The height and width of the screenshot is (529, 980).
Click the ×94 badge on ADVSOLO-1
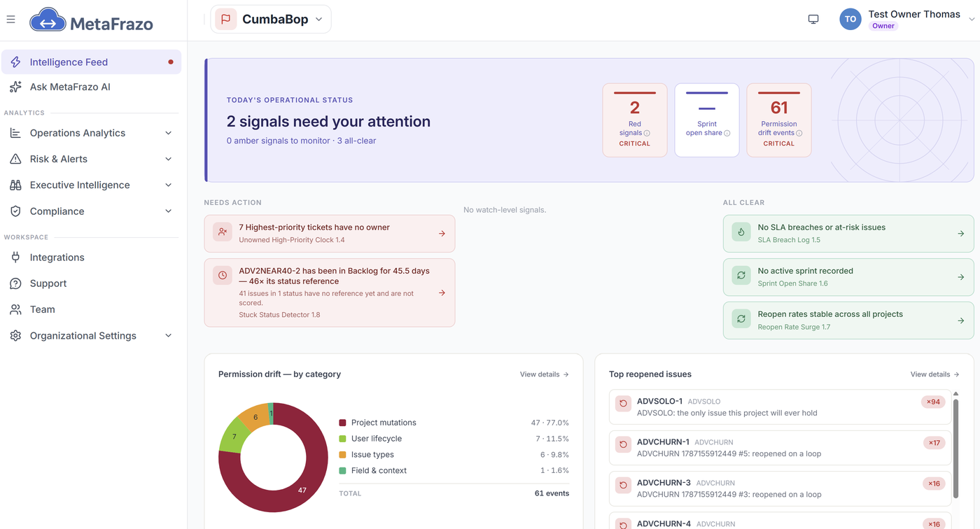933,402
